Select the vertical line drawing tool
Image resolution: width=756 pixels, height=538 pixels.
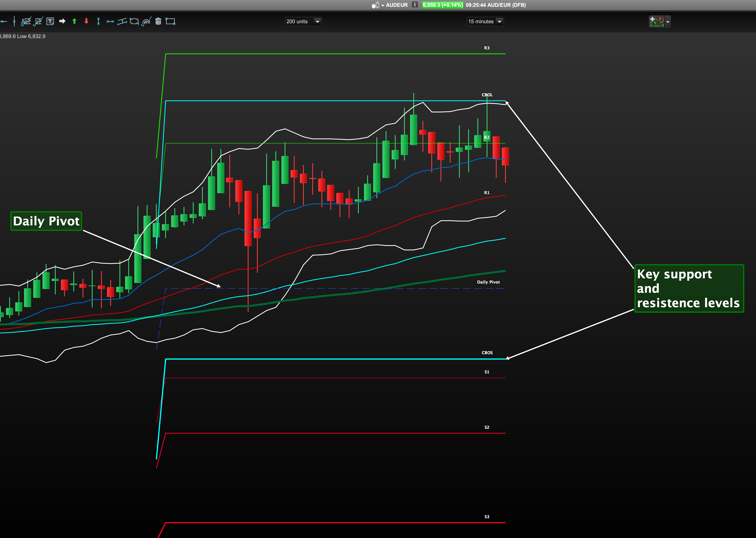[14, 21]
